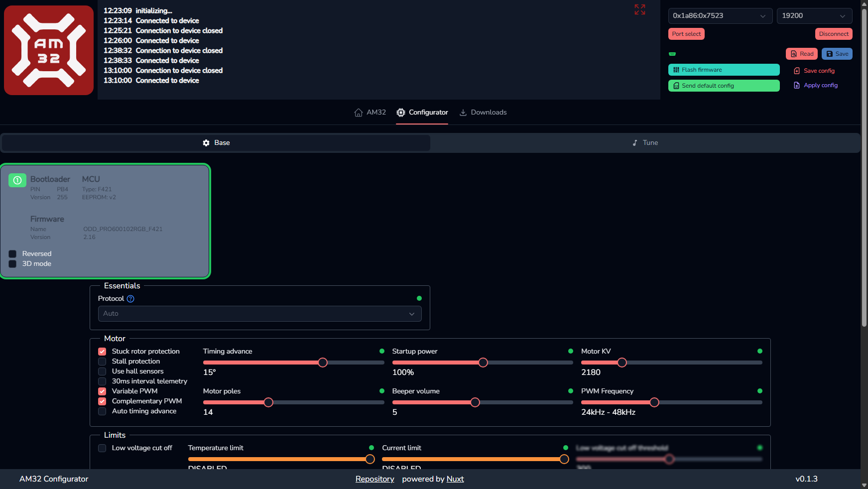Screen dimensions: 868x489
Task: Toggle the log fullscreen expand icon
Action: point(640,9)
